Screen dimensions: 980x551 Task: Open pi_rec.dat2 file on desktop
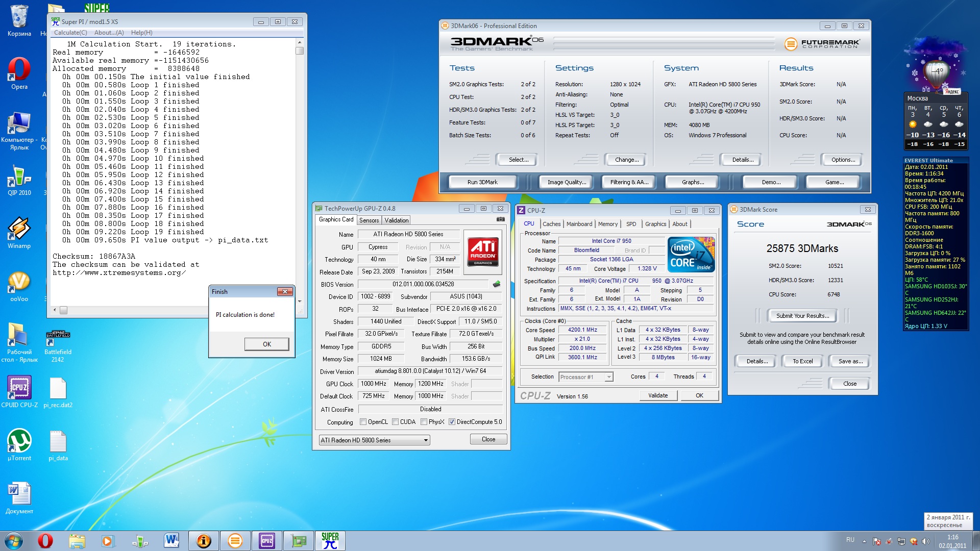(58, 392)
